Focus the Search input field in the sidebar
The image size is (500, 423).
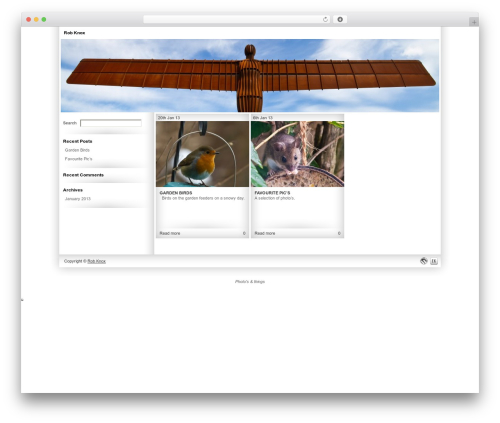pos(111,123)
